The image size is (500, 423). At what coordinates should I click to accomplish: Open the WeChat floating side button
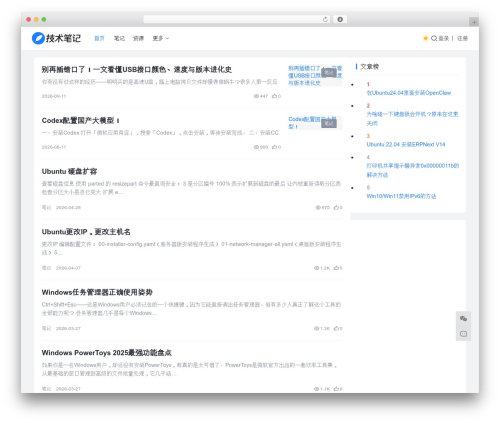[x=463, y=319]
